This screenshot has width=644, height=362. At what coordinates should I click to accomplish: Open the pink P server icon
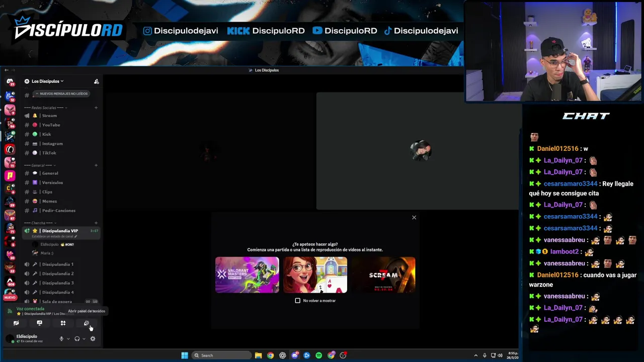tap(10, 175)
